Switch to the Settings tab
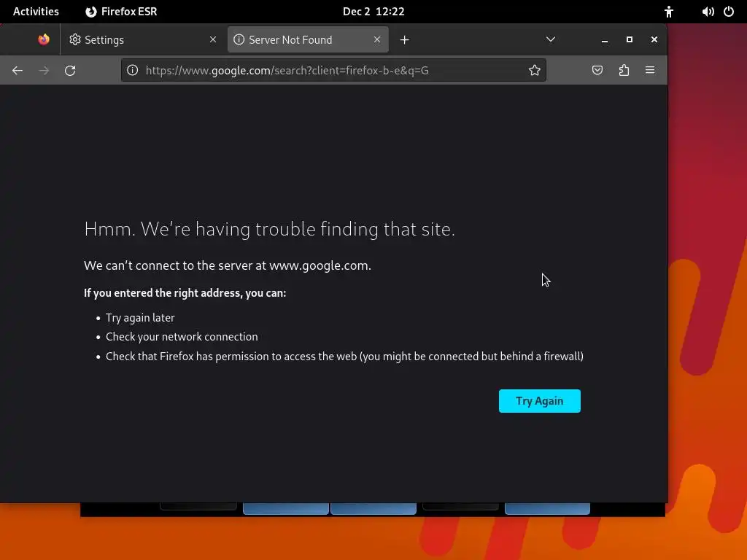The height and width of the screenshot is (560, 747). point(143,39)
